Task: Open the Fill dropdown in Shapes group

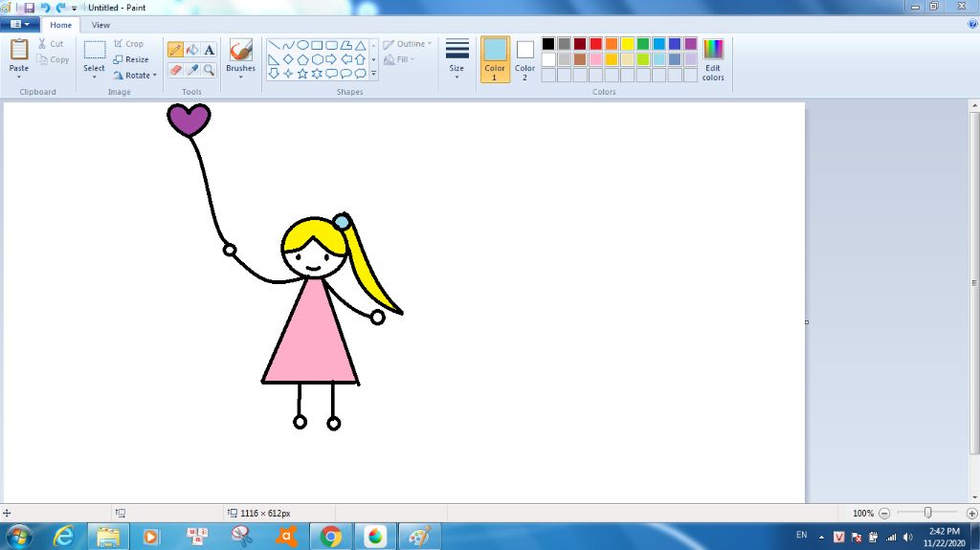Action: point(399,59)
